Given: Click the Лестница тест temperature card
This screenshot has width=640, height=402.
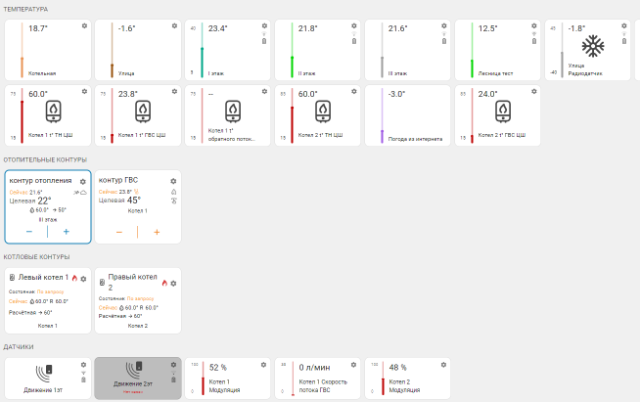Looking at the screenshot, I should pyautogui.click(x=499, y=50).
